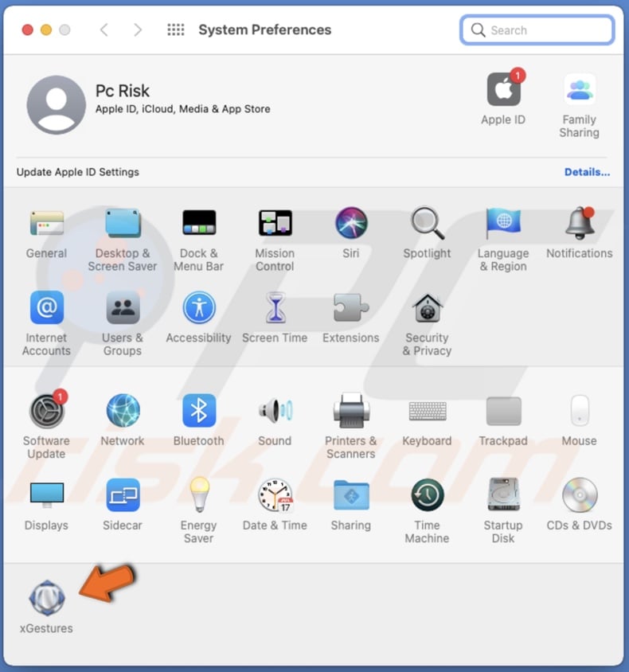Open Time Machine preferences
The width and height of the screenshot is (629, 672).
(427, 496)
